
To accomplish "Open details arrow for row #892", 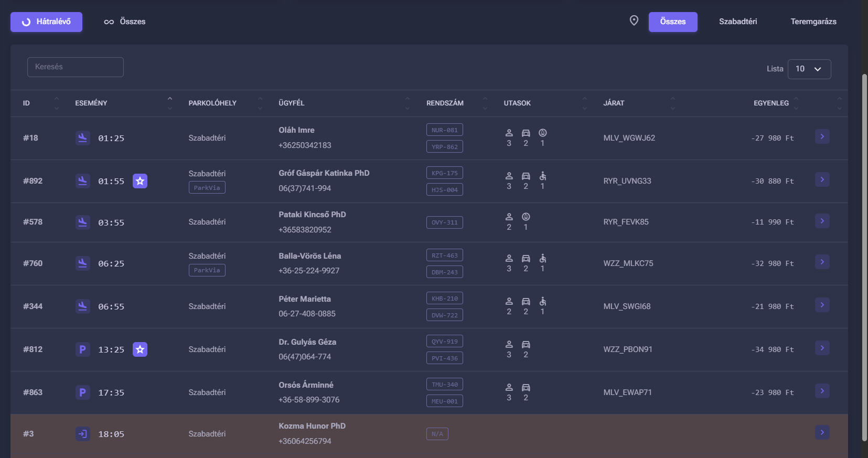I will (x=822, y=179).
